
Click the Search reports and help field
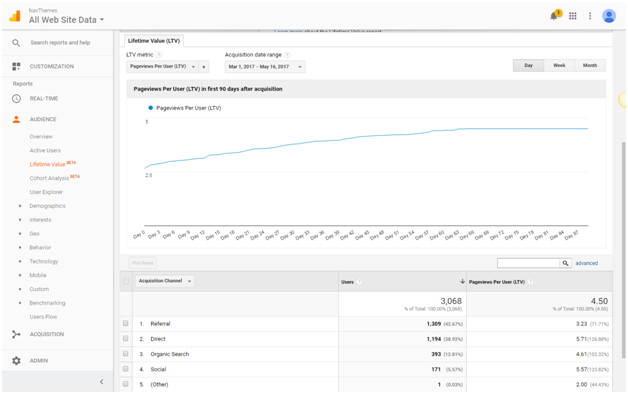coord(60,42)
